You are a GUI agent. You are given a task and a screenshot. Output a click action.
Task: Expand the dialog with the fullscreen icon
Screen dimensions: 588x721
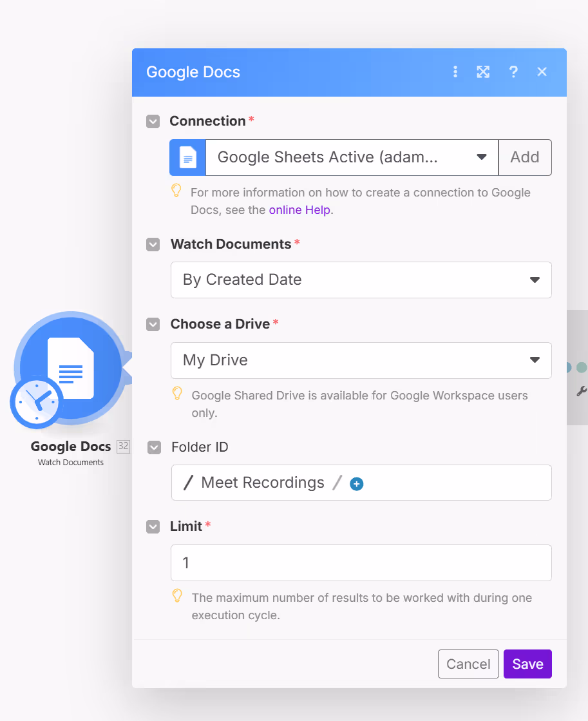(x=483, y=72)
